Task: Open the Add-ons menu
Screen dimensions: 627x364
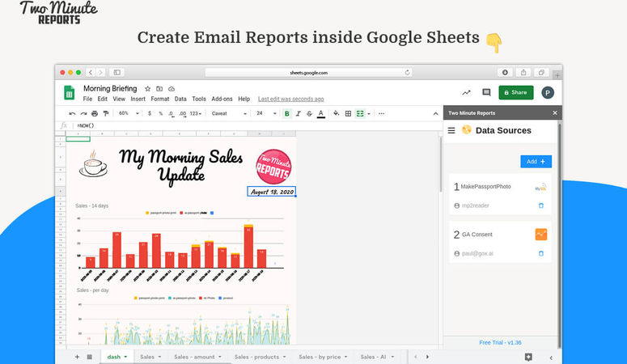Action: (222, 99)
